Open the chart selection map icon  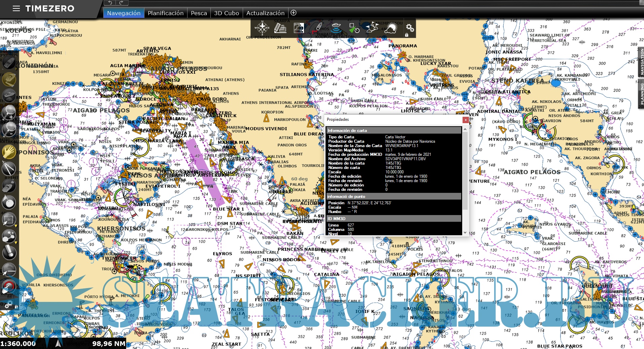299,28
